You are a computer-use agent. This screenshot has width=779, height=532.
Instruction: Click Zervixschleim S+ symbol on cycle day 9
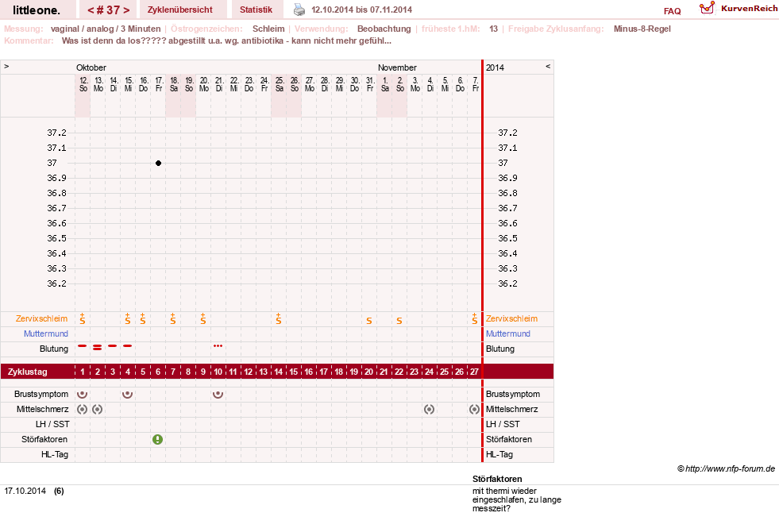click(x=203, y=319)
